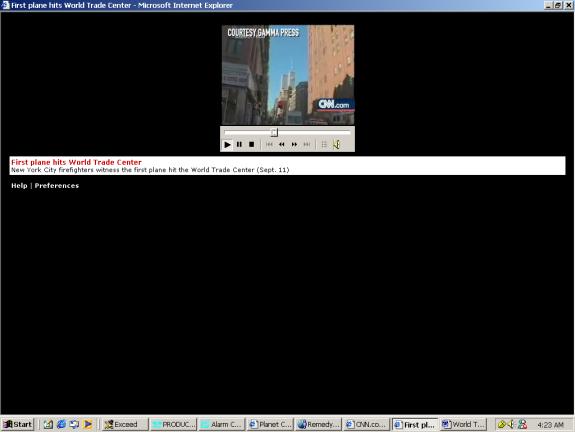Switch to the CNN.co... taskbar window

click(x=367, y=424)
